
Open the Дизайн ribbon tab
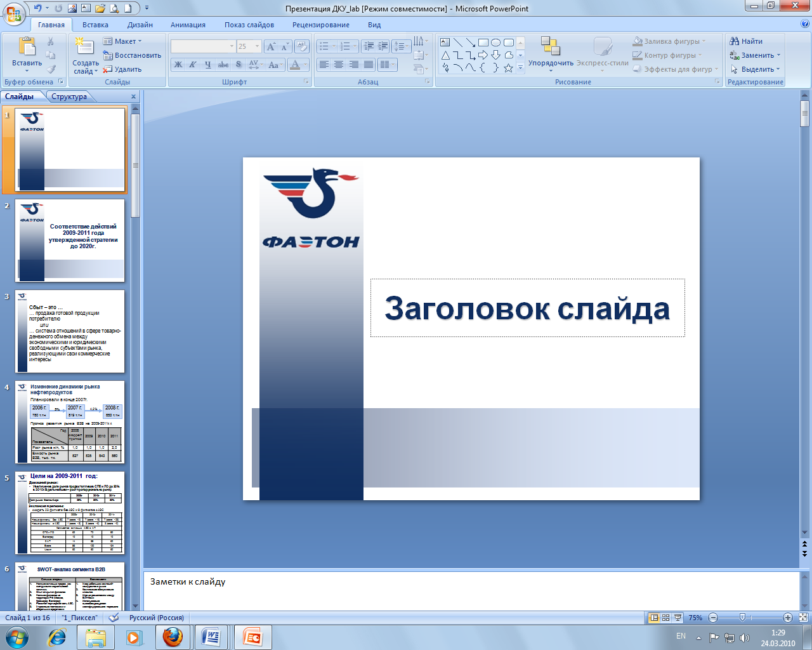[140, 25]
